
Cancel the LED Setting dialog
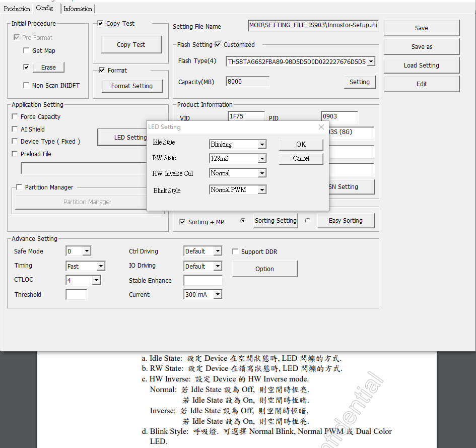click(301, 159)
